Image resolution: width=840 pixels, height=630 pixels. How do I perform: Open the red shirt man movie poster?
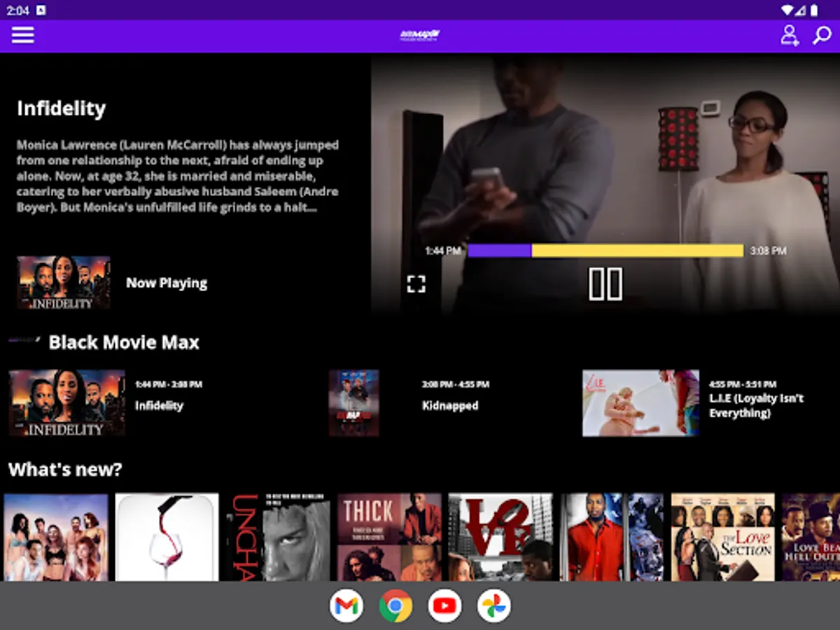click(612, 538)
